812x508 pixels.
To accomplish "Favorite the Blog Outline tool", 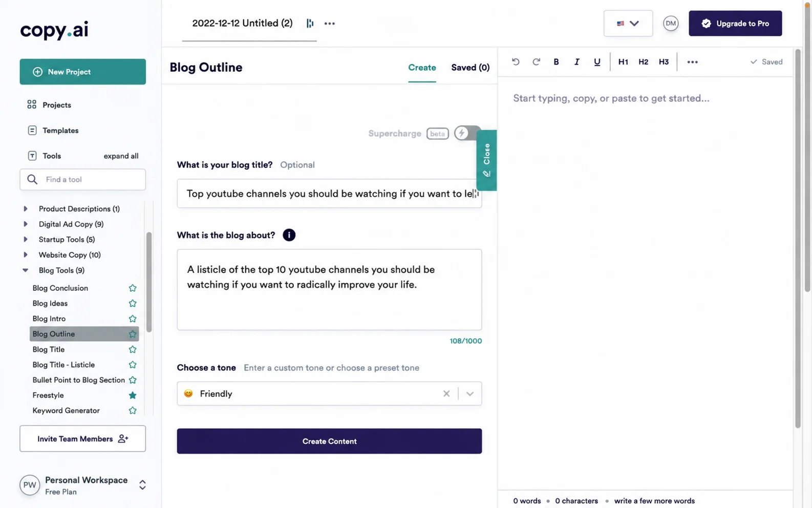I will pos(133,334).
